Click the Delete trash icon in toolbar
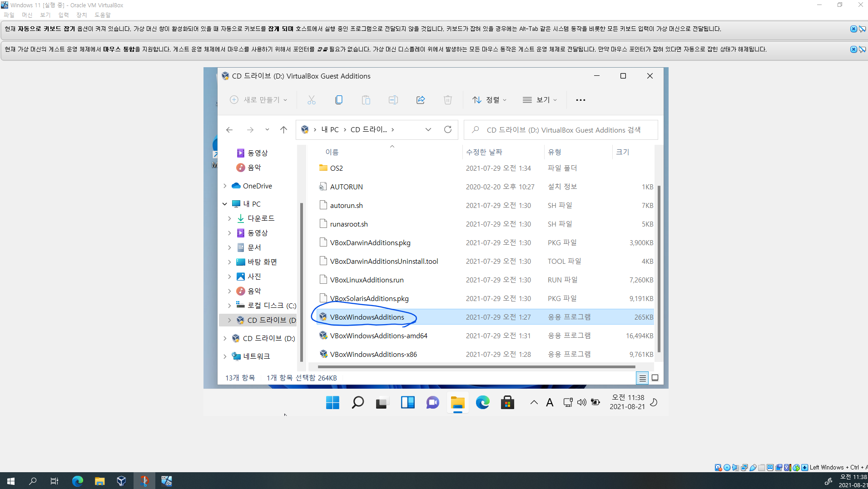Viewport: 868px width, 489px height. [448, 100]
